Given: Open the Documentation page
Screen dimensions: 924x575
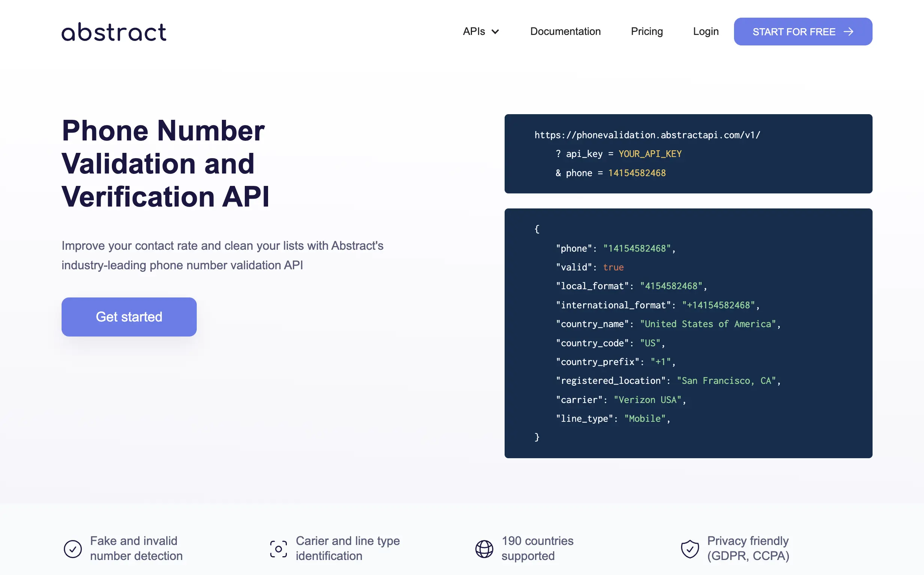Looking at the screenshot, I should coord(565,32).
